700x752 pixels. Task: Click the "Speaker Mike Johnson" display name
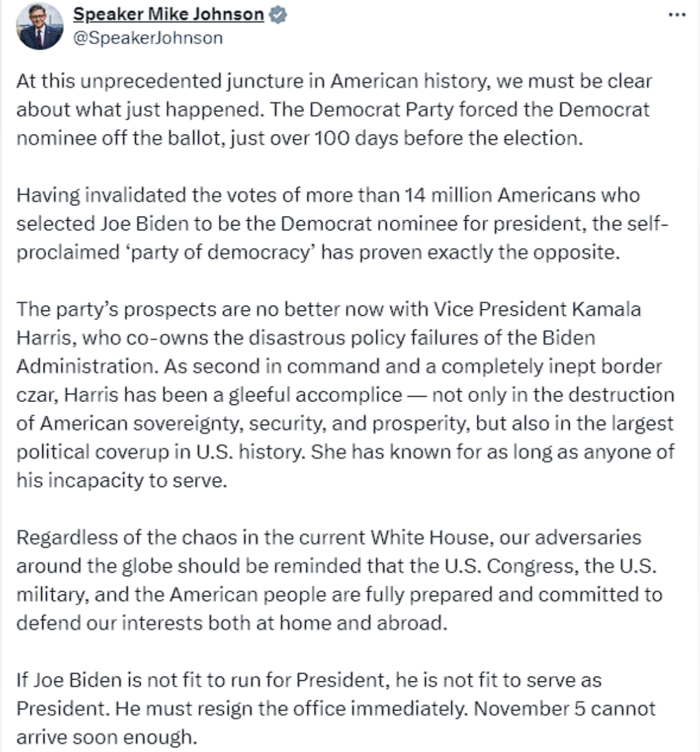168,14
